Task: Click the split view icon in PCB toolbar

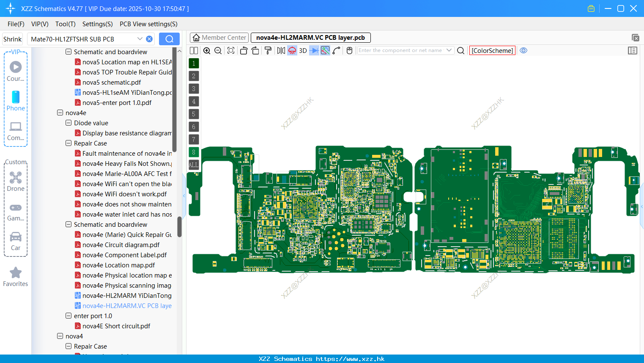Action: click(x=194, y=50)
